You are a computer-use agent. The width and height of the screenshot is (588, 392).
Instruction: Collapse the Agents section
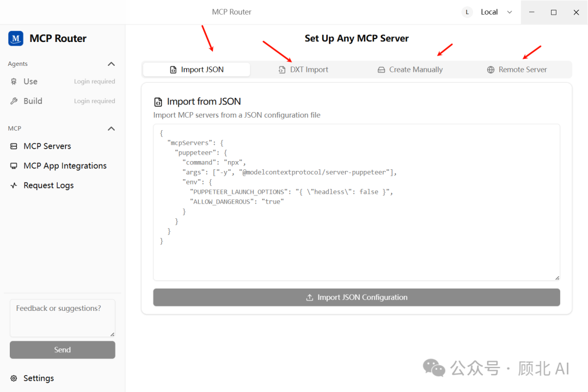point(112,64)
